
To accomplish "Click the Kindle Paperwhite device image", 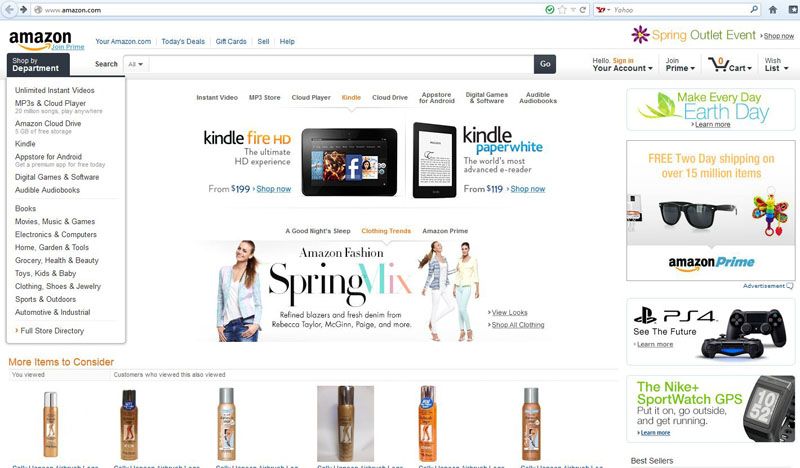I will click(x=435, y=160).
